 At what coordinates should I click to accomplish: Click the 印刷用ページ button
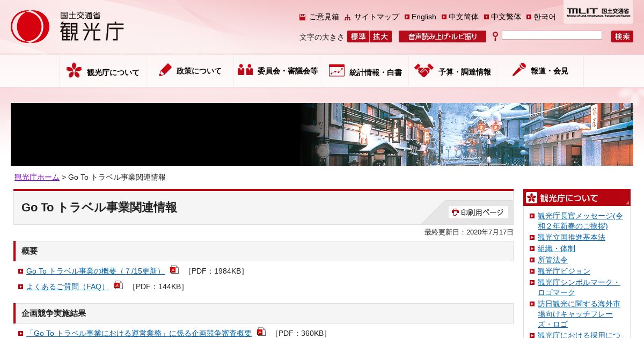pos(478,212)
